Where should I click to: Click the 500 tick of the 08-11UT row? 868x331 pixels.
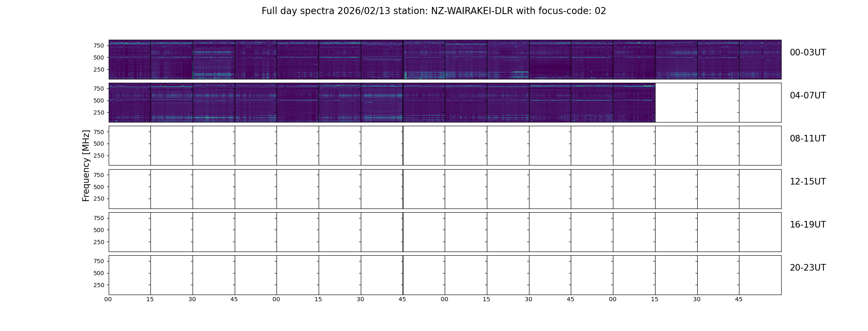99,144
